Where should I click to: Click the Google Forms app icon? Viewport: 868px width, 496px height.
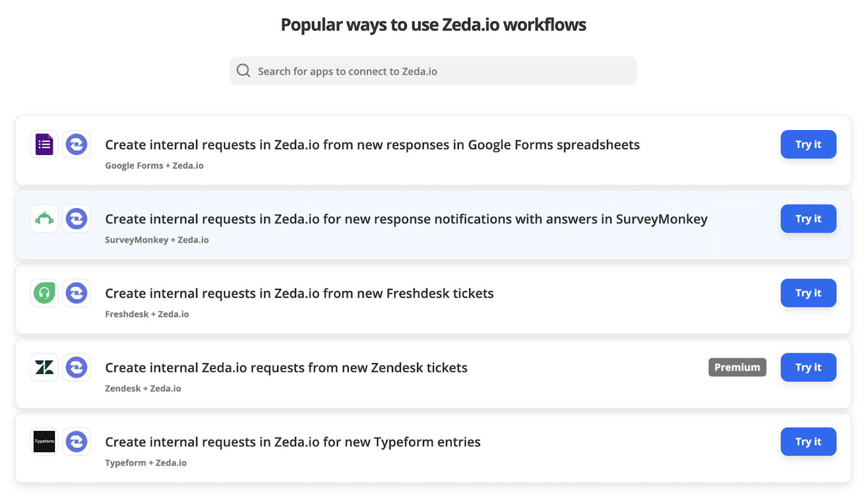pos(44,145)
